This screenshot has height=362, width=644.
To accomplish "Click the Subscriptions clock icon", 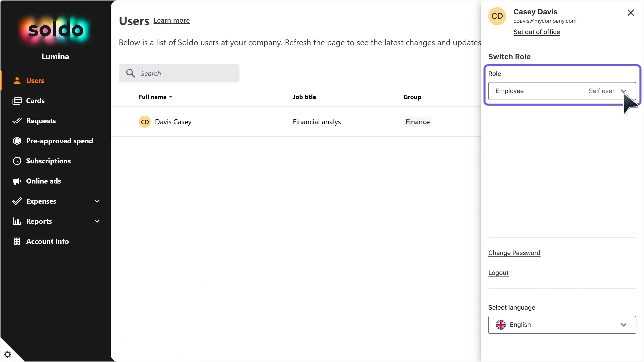I will pyautogui.click(x=17, y=161).
